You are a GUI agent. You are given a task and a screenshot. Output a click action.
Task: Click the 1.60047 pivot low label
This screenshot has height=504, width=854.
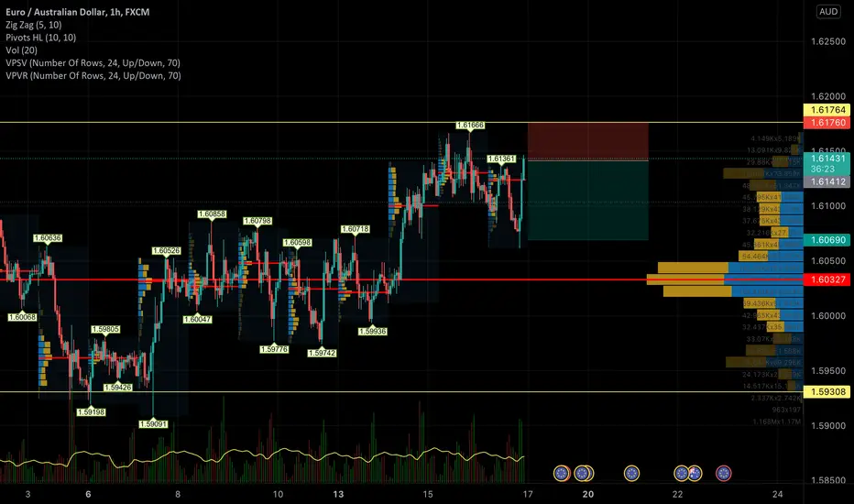click(197, 319)
